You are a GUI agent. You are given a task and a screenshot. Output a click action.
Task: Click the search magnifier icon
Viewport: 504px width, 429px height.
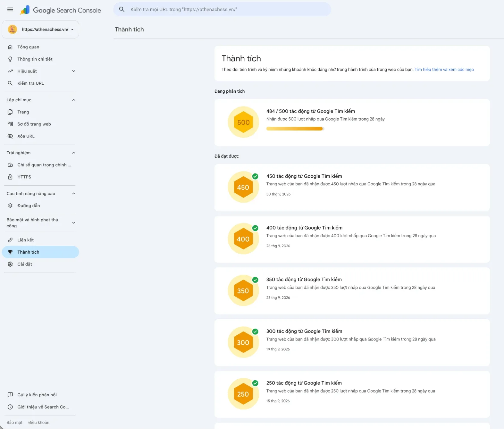(122, 10)
